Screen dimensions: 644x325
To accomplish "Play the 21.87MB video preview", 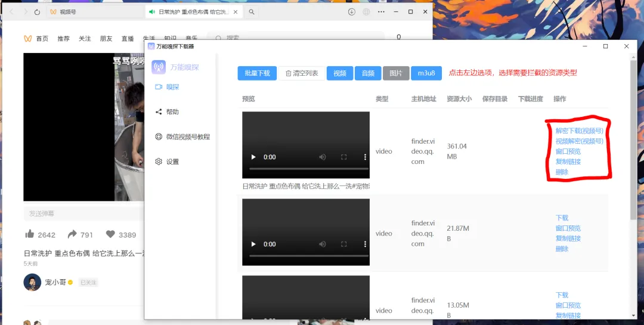I will tap(253, 244).
